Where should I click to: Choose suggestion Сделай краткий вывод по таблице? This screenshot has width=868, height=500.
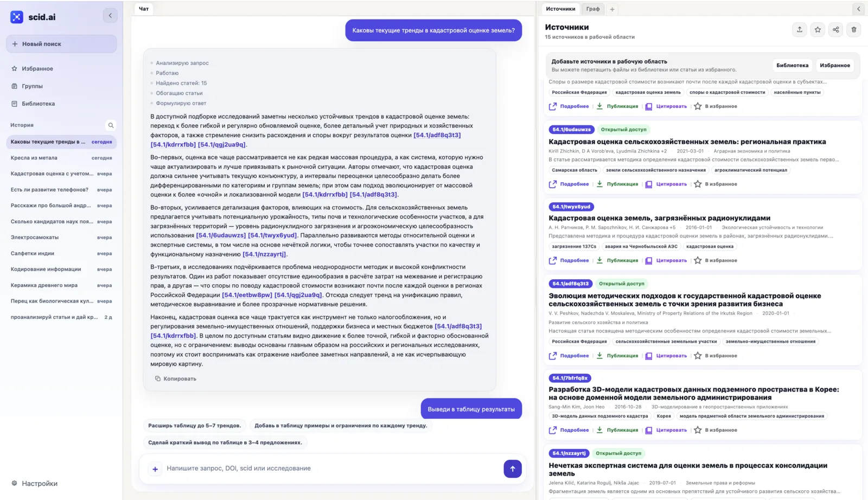(x=225, y=443)
